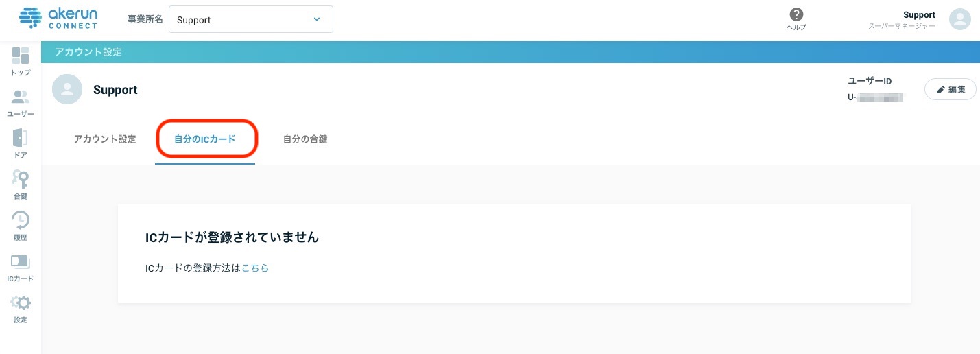Screen dimensions: 980x354
Task: Switch to the 自分の合鍵 tab
Action: [x=305, y=139]
